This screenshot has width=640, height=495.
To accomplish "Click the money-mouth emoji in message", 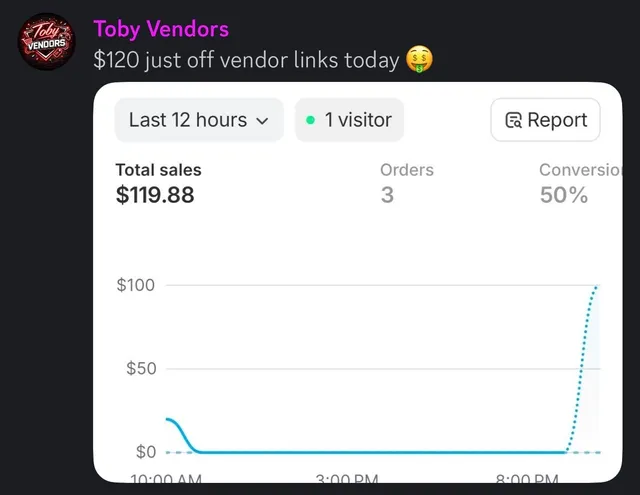I will (x=419, y=60).
